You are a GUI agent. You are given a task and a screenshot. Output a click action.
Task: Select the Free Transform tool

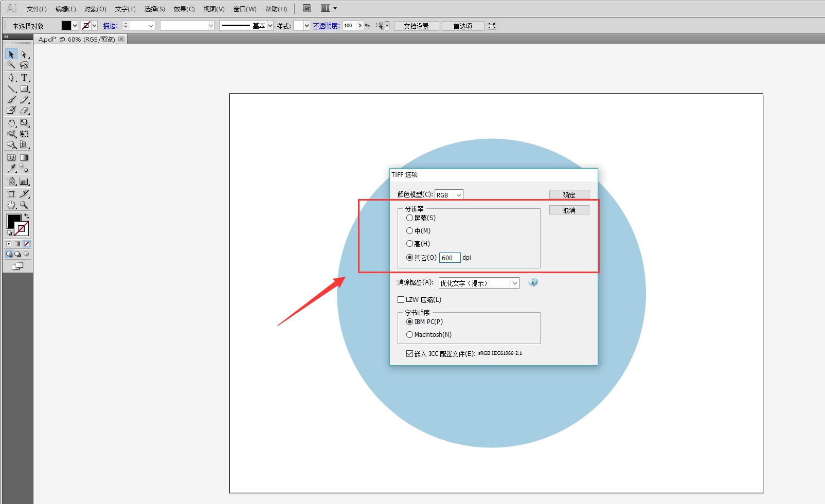[x=24, y=134]
